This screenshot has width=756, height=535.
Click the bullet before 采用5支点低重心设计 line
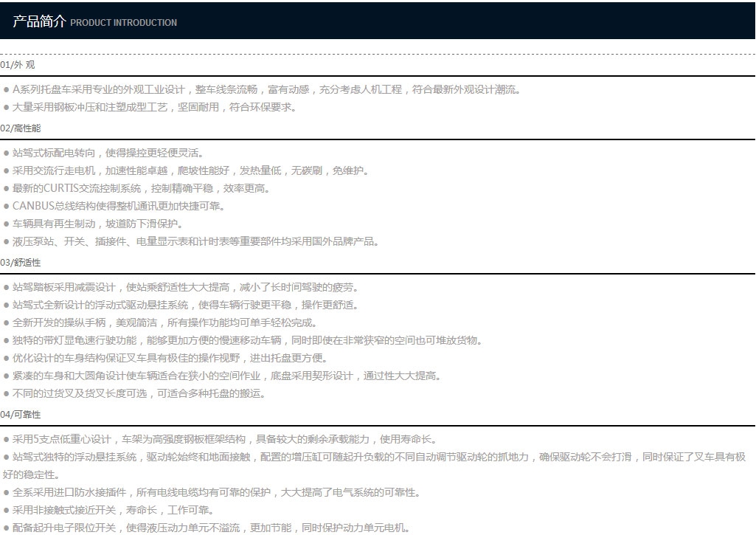coord(6,440)
